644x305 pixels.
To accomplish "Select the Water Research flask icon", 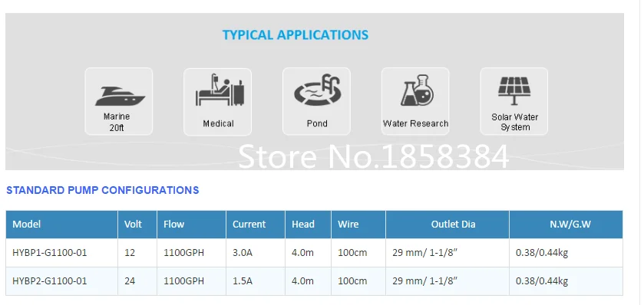I will tap(417, 90).
